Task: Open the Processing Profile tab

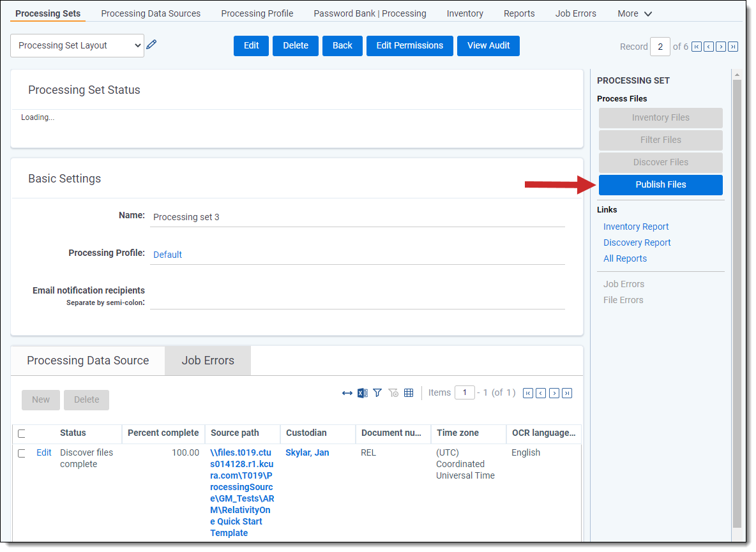Action: tap(257, 13)
